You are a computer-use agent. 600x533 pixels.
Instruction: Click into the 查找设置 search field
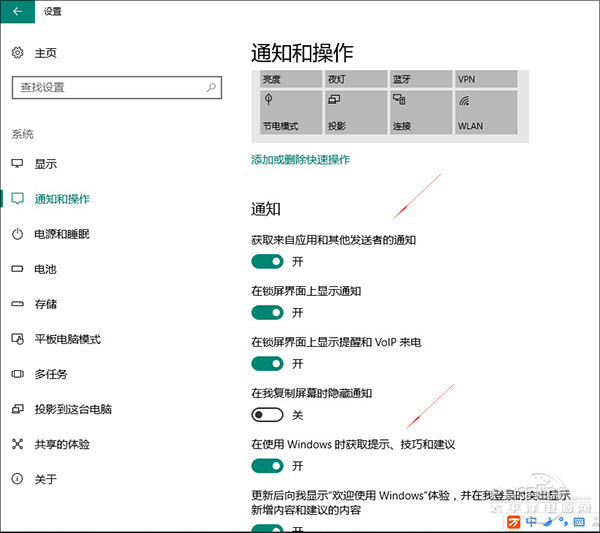tap(105, 87)
